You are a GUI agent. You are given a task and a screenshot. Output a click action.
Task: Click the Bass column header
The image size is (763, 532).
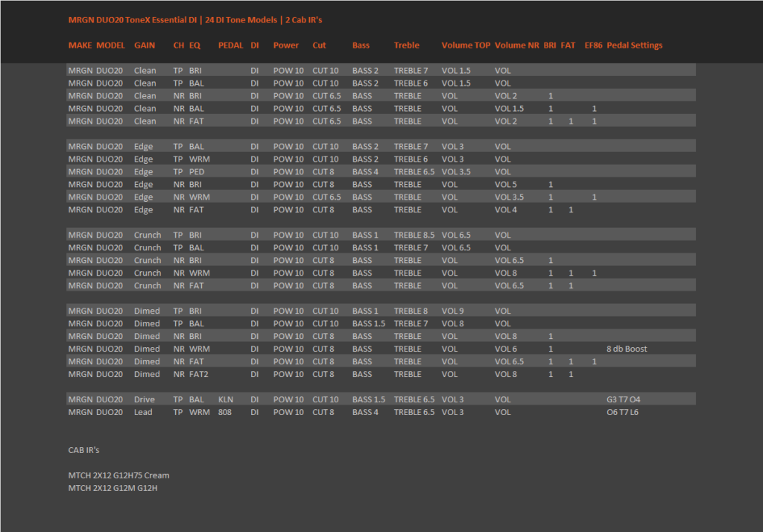tap(361, 45)
